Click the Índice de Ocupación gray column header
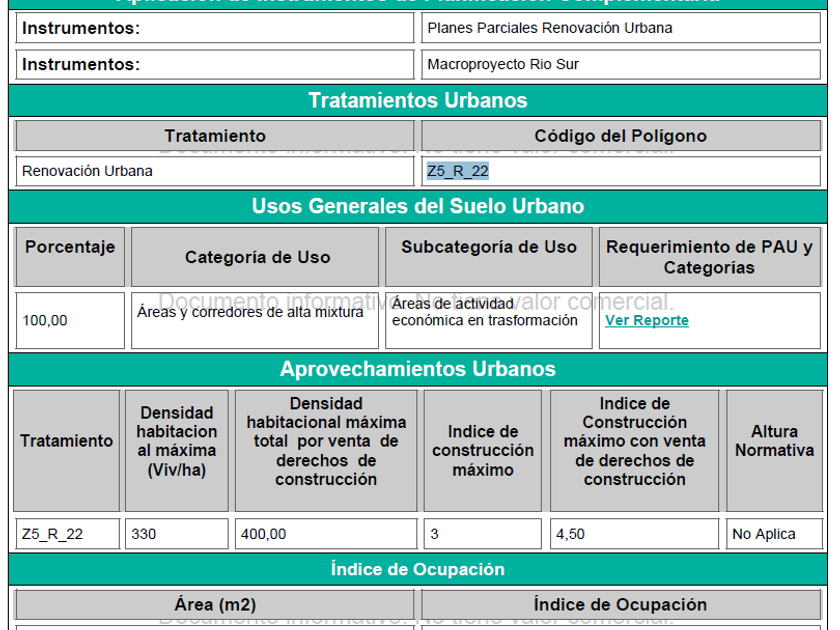Image resolution: width=840 pixels, height=630 pixels. coord(621,605)
